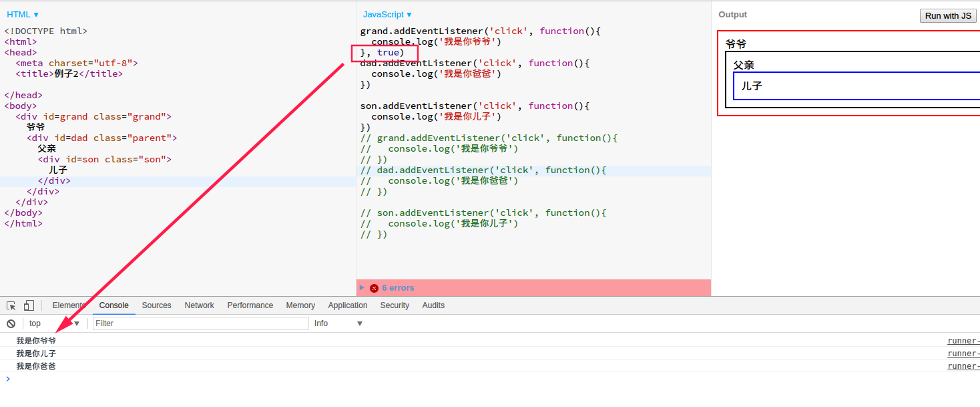Switch to the Elements tab
This screenshot has width=980, height=407.
pyautogui.click(x=69, y=305)
